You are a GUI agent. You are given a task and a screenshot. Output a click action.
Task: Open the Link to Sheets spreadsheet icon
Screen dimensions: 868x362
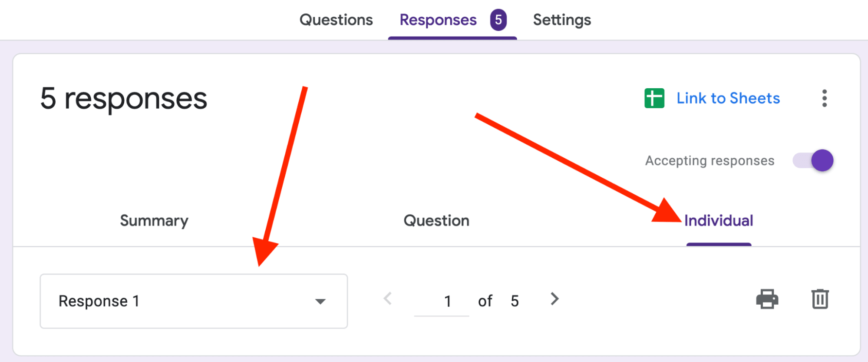point(654,98)
